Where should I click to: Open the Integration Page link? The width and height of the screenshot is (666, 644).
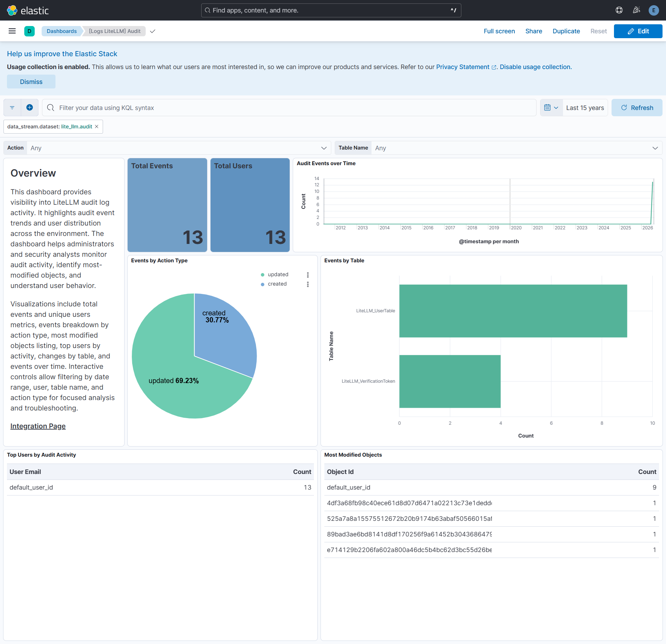point(38,426)
